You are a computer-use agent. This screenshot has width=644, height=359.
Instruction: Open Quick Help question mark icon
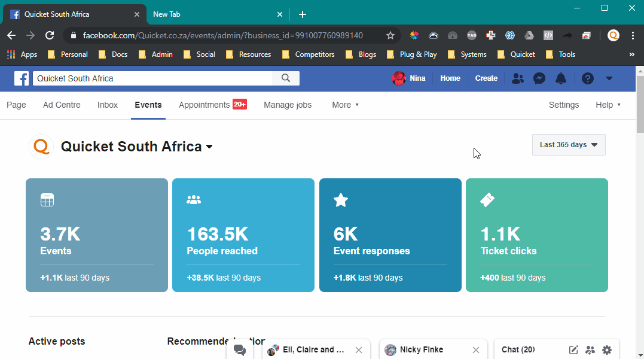[588, 78]
